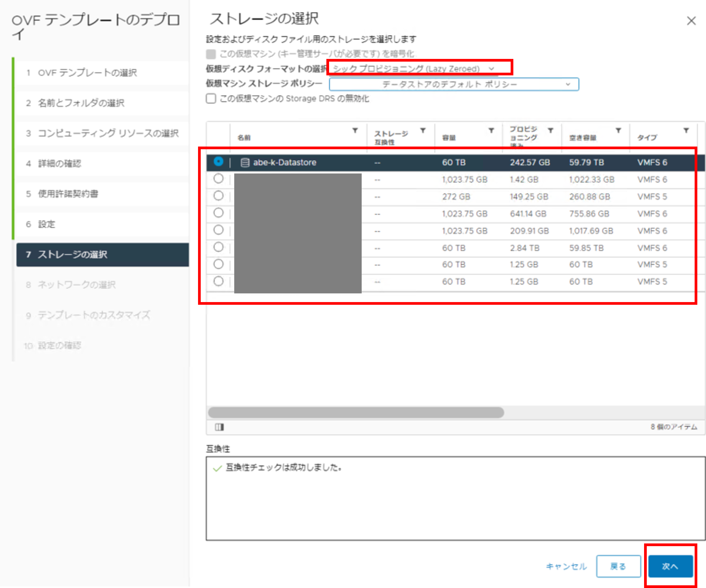Click the filter icon on ストレージ互換性 column
706x588 pixels.
coord(423,130)
